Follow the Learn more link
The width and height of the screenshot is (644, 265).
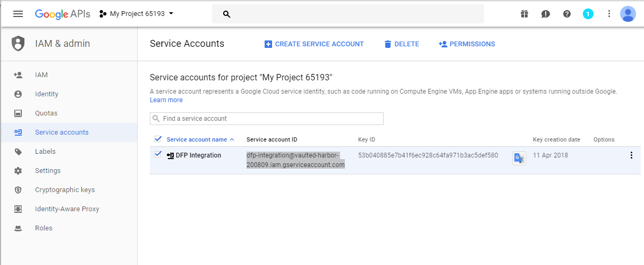pos(166,100)
